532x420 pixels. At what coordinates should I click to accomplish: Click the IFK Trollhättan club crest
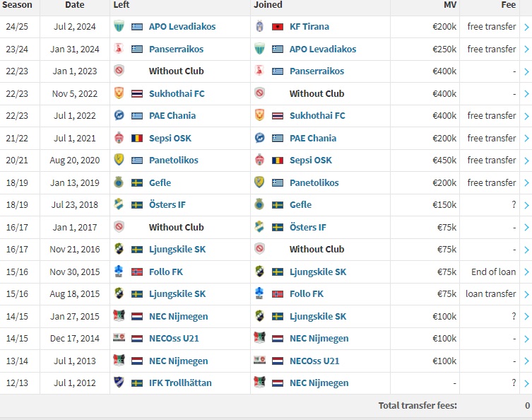(x=119, y=383)
